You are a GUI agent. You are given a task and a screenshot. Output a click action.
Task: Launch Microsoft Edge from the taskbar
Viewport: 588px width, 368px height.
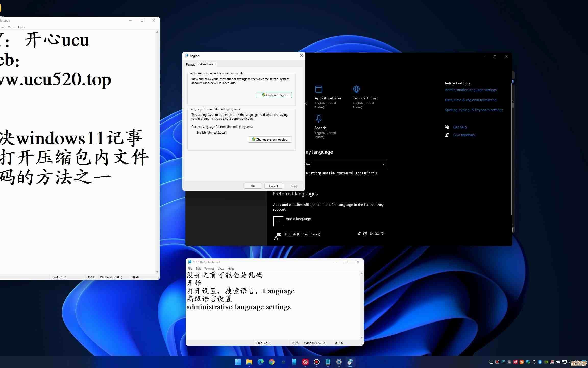tap(260, 362)
